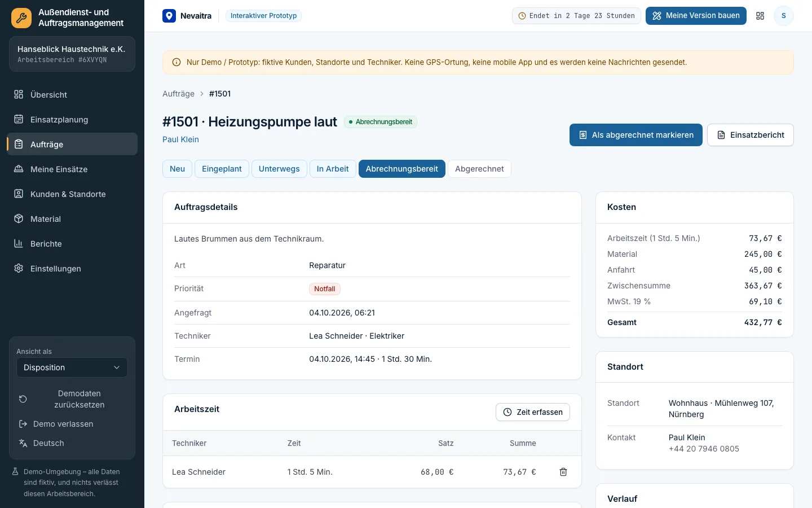The height and width of the screenshot is (508, 812).
Task: Open the user avatar S
Action: 783,16
